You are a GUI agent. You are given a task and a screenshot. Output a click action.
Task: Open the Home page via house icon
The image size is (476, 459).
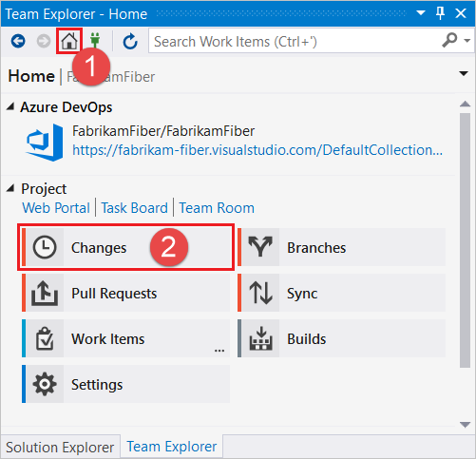69,41
